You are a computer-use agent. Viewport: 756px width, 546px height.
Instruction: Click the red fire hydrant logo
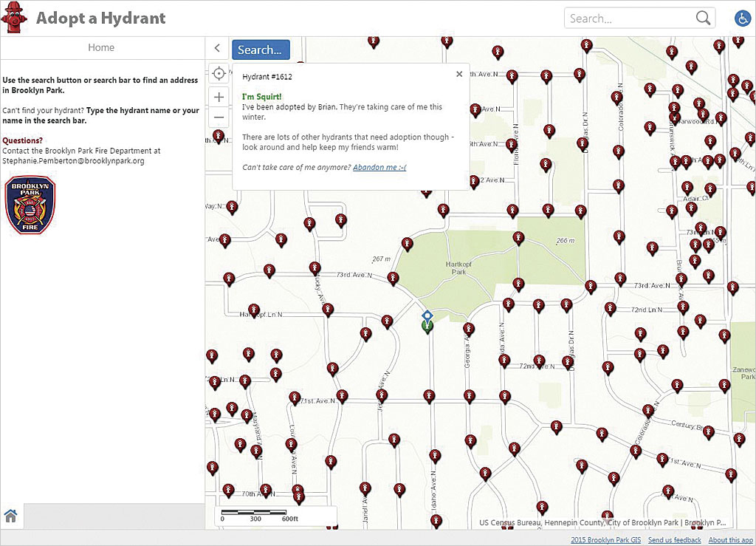[13, 18]
